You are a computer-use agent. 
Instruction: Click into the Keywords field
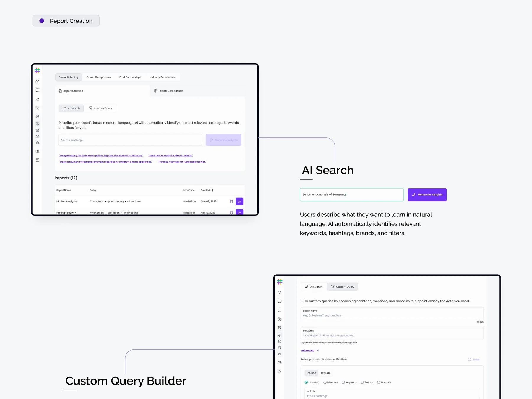pyautogui.click(x=392, y=333)
